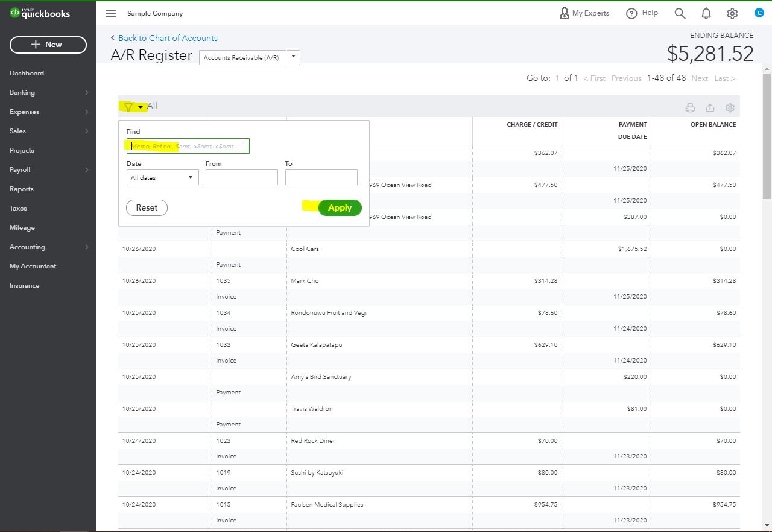Jump to Last page
This screenshot has width=772, height=532.
724,78
